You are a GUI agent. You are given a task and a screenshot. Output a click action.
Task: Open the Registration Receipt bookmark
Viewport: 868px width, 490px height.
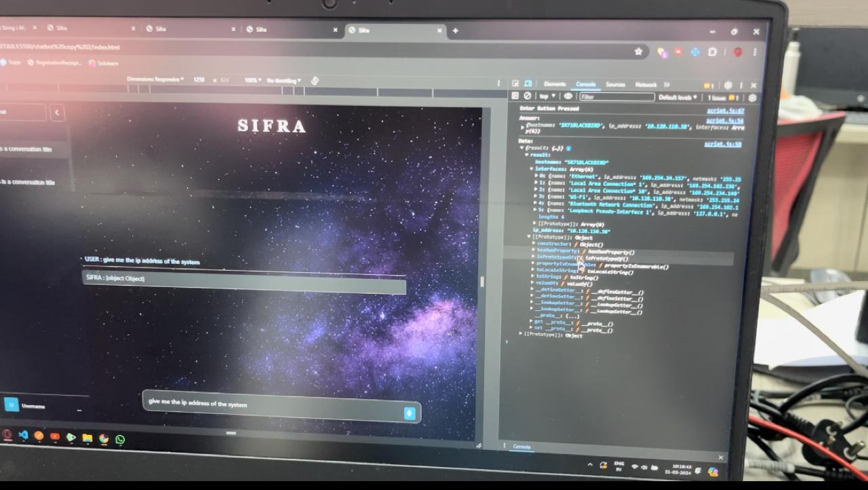tap(54, 62)
